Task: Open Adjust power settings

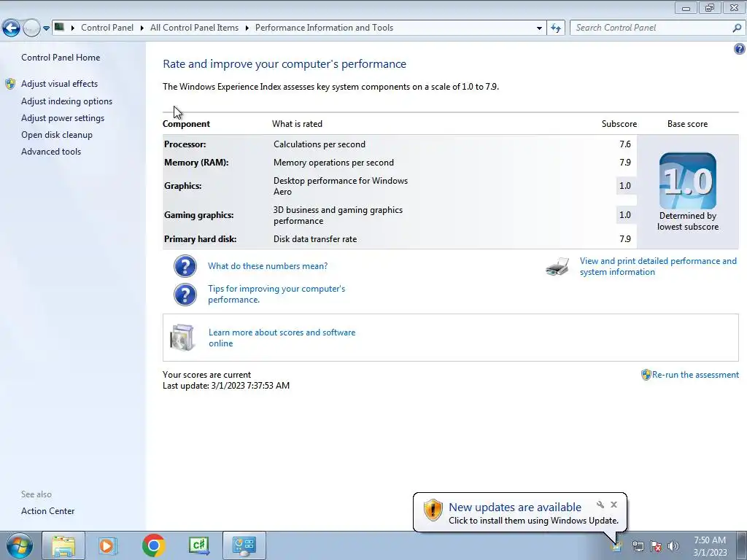Action: [x=63, y=118]
